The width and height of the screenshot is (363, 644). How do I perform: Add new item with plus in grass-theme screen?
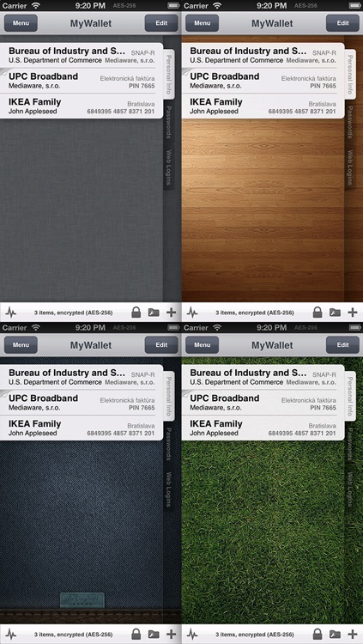coord(353,635)
